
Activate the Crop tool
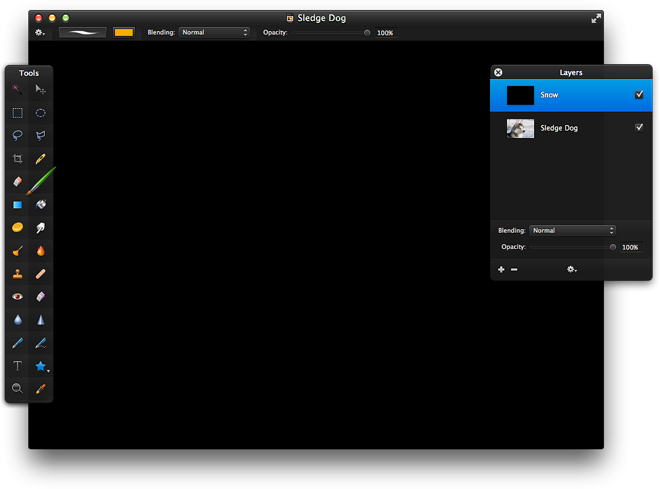coord(17,159)
